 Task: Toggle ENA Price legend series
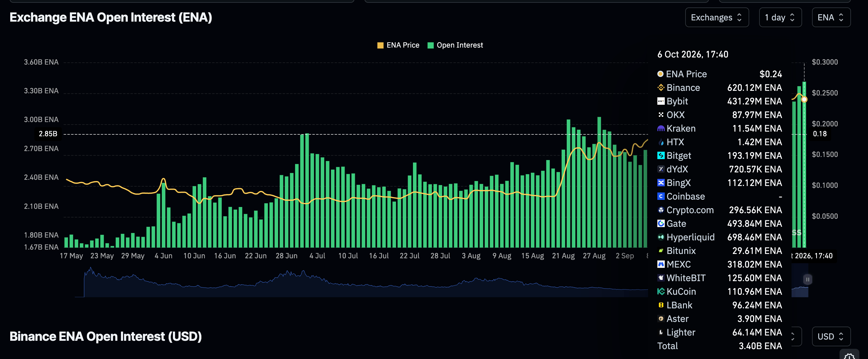click(398, 45)
